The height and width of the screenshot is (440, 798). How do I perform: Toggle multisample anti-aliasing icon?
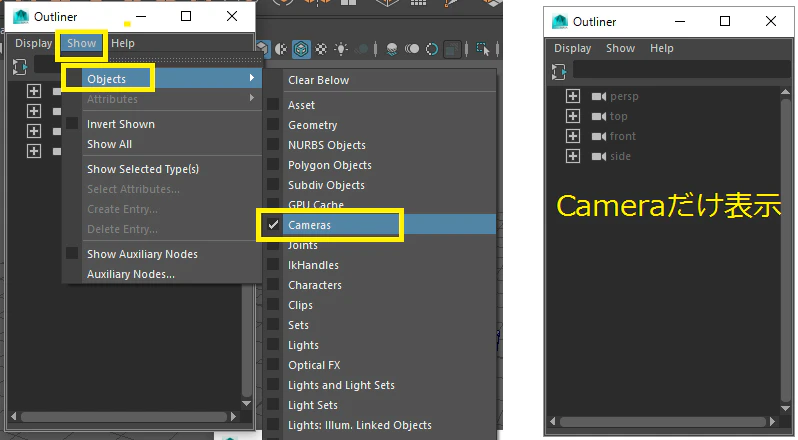pos(432,49)
